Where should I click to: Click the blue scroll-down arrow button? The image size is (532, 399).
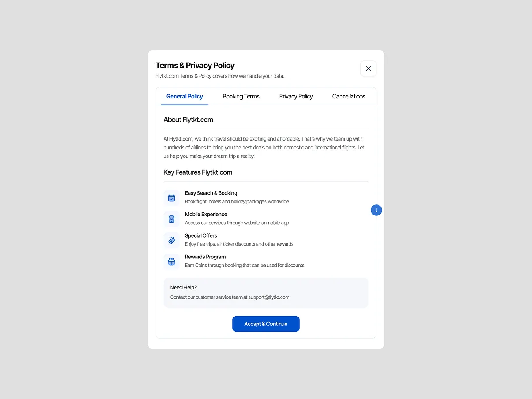point(376,210)
